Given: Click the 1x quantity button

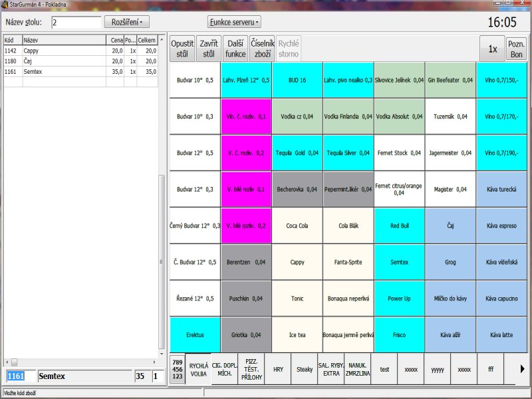Looking at the screenshot, I should [x=492, y=49].
